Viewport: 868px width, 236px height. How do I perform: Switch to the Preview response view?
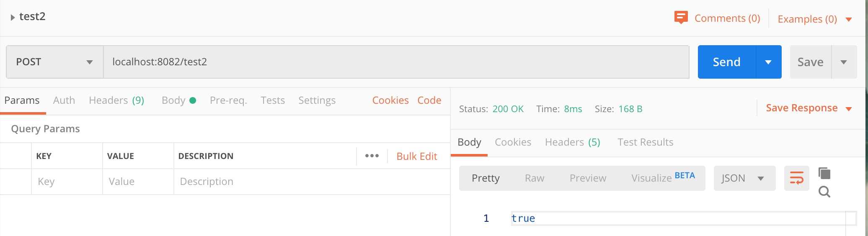click(x=588, y=178)
